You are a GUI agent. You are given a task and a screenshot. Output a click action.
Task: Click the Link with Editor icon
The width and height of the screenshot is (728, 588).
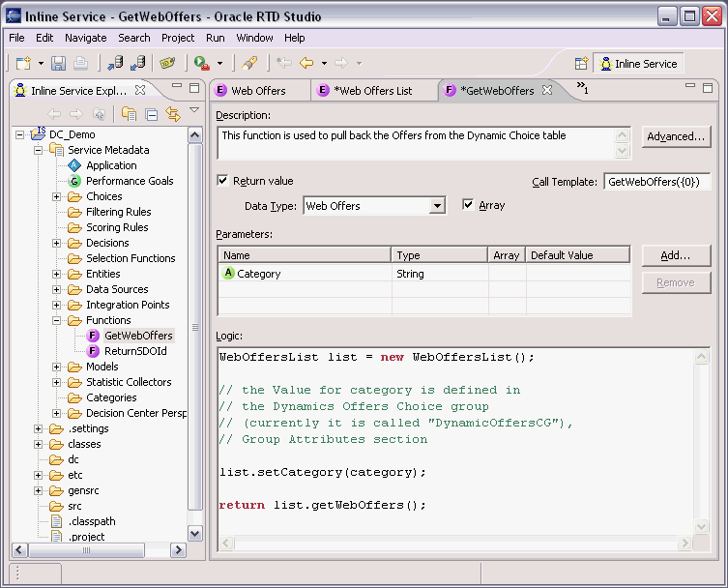[x=173, y=114]
